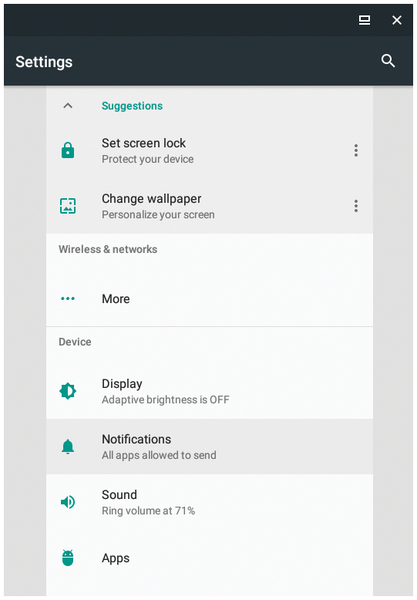
Task: Click the green Suggestions header label
Action: [132, 106]
